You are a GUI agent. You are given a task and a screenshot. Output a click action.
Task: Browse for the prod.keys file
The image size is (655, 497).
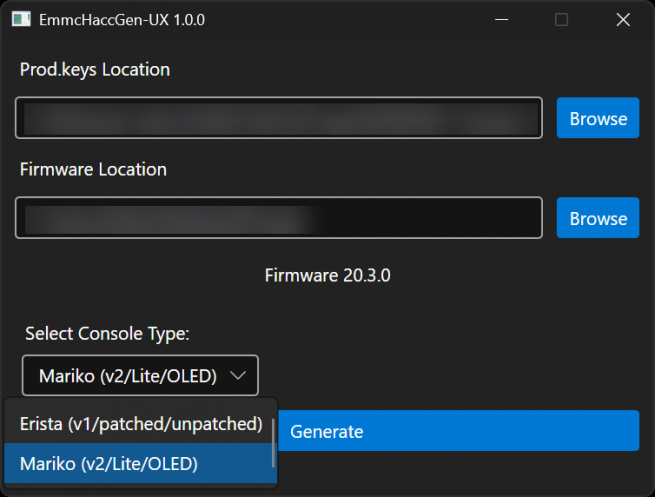598,118
